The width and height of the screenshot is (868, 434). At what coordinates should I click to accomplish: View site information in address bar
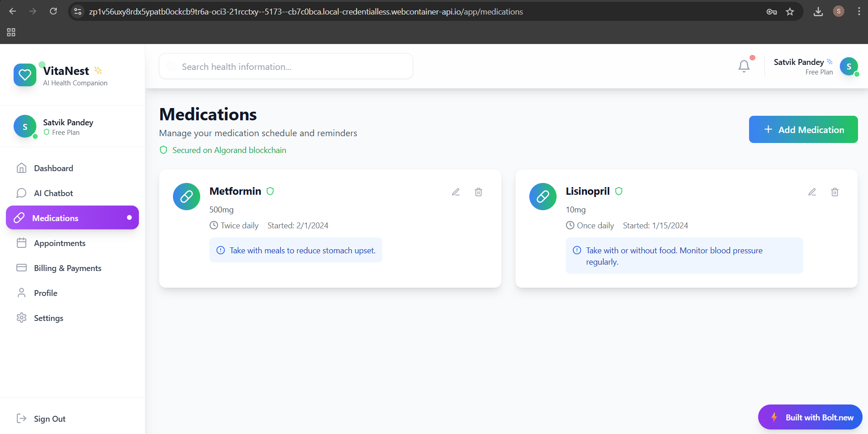(78, 12)
